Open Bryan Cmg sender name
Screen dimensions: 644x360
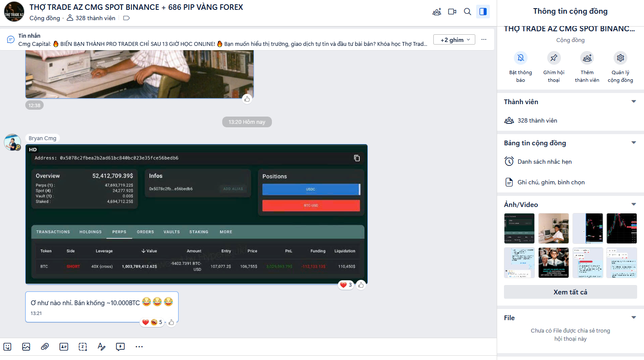pyautogui.click(x=42, y=138)
